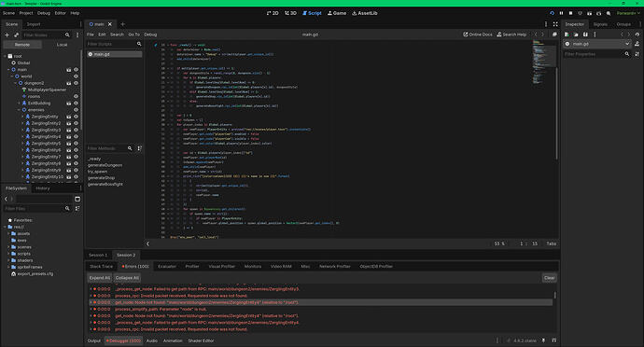The width and height of the screenshot is (644, 347).
Task: Select the generateDungeon method
Action: 105,165
